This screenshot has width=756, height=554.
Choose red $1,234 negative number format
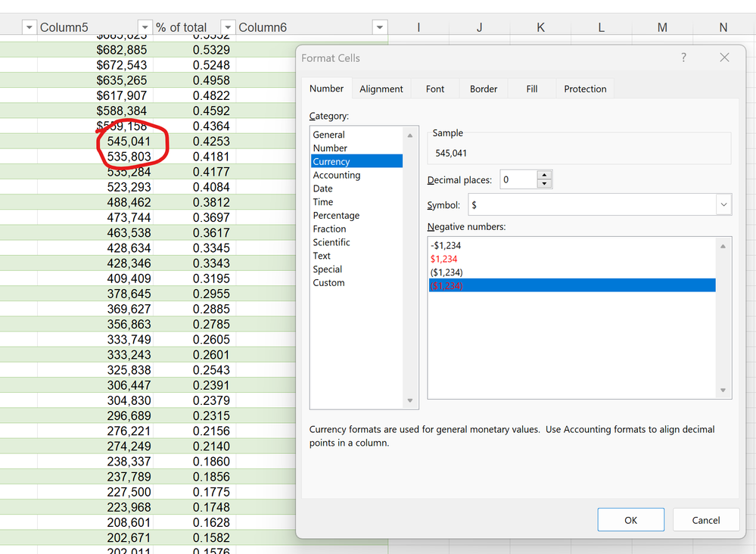coord(572,259)
